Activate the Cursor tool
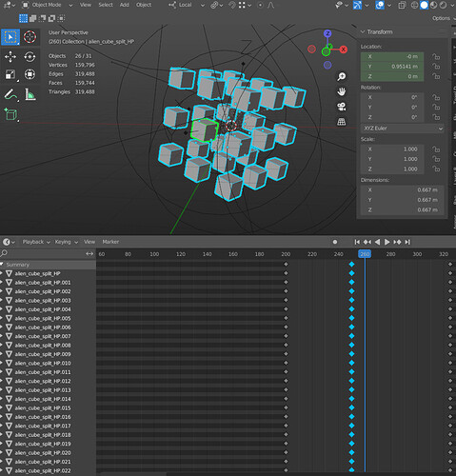Screen dimensions: 456x476 [30, 37]
